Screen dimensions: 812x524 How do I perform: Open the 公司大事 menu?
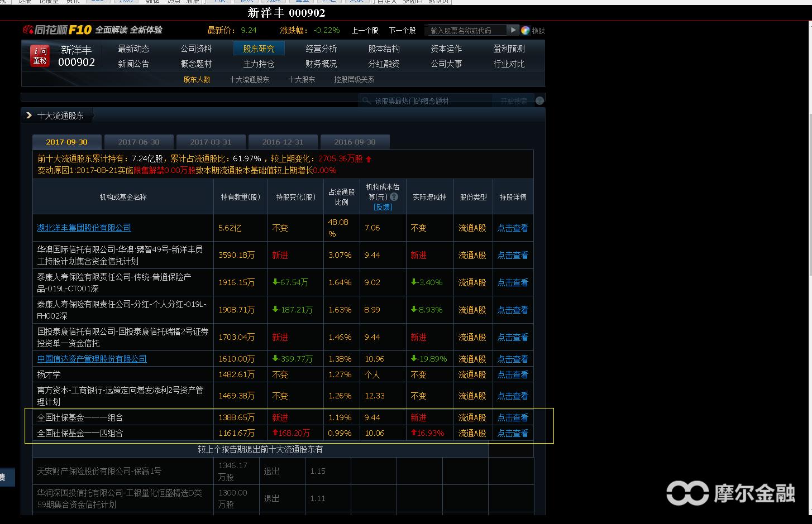click(x=446, y=64)
